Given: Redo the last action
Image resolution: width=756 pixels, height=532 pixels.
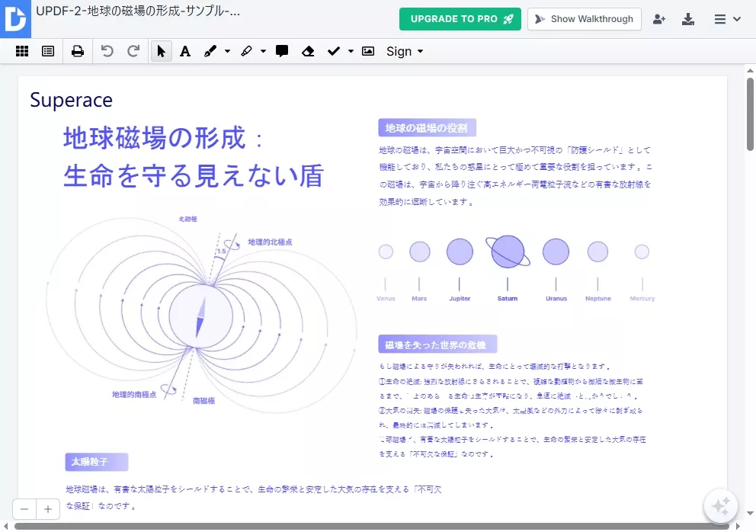Looking at the screenshot, I should pyautogui.click(x=131, y=51).
